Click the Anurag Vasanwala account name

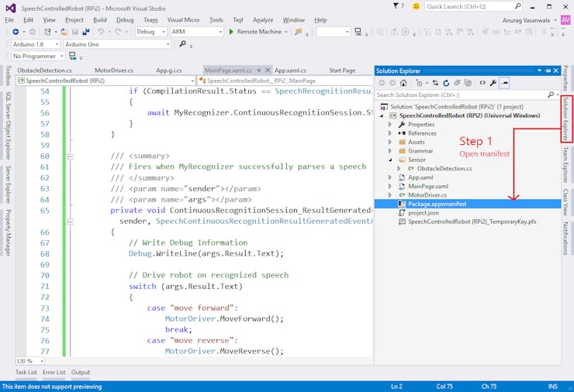(526, 20)
